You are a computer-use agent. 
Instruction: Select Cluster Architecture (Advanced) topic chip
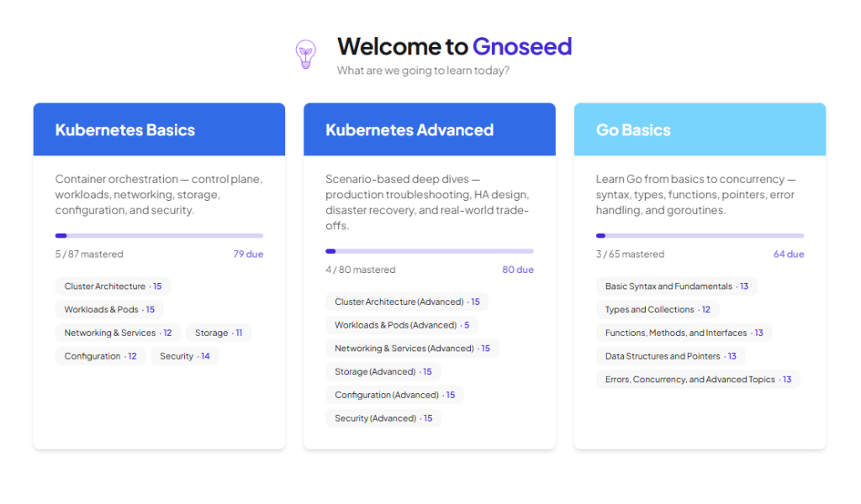(x=407, y=302)
